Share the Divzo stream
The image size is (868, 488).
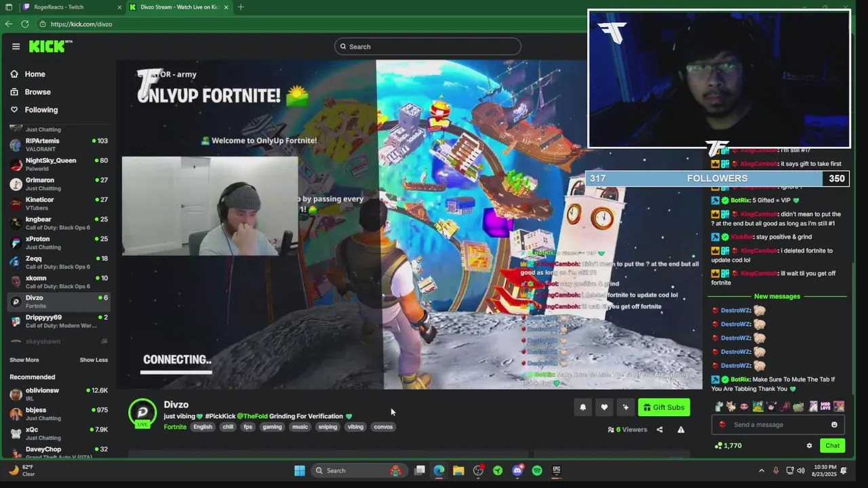tap(659, 430)
